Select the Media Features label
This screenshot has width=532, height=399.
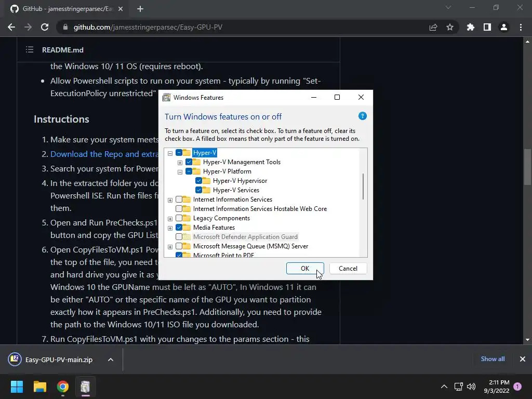tap(214, 228)
